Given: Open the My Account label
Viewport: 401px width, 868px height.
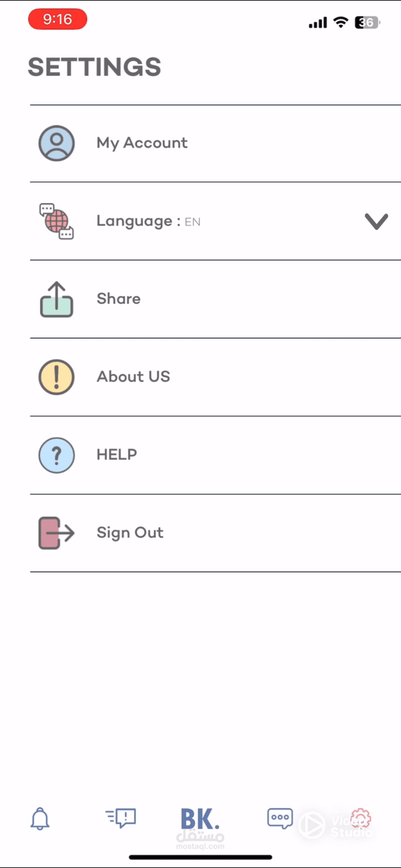Looking at the screenshot, I should pos(142,143).
